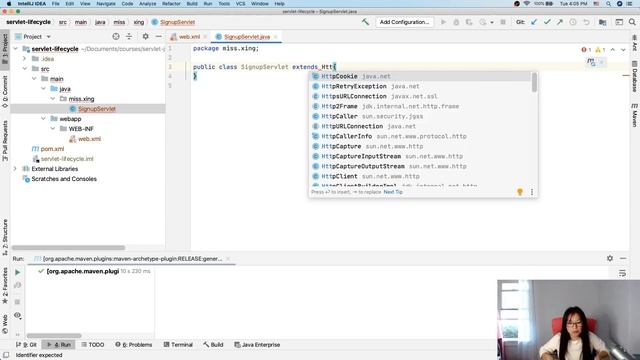Toggle the Commit tool window side tab
Viewport: 640px width, 360px height.
point(5,92)
